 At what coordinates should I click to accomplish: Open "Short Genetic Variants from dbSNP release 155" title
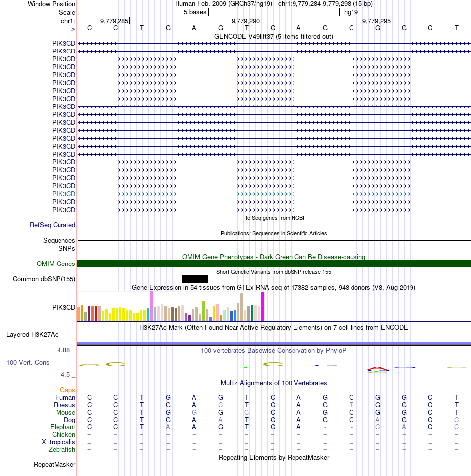point(274,272)
